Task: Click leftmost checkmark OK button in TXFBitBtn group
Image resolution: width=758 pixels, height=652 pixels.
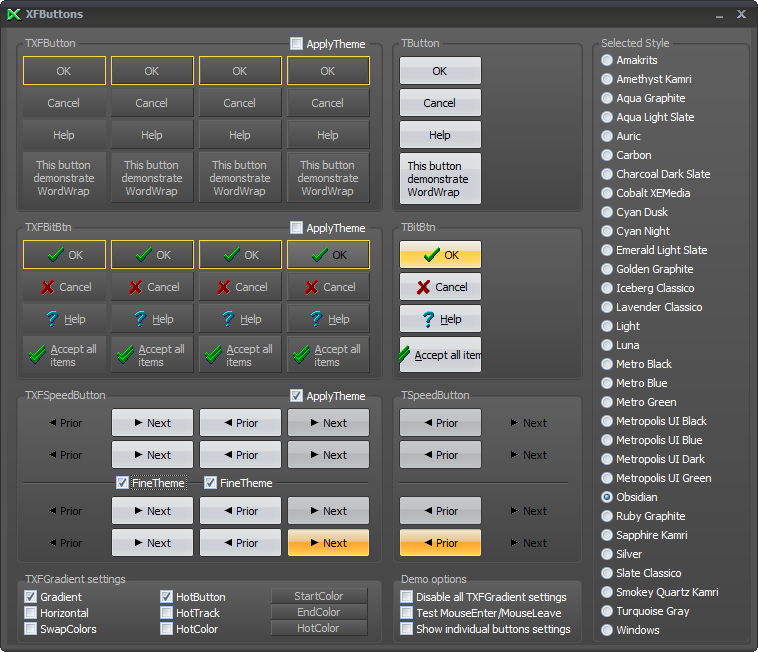Action: (64, 255)
